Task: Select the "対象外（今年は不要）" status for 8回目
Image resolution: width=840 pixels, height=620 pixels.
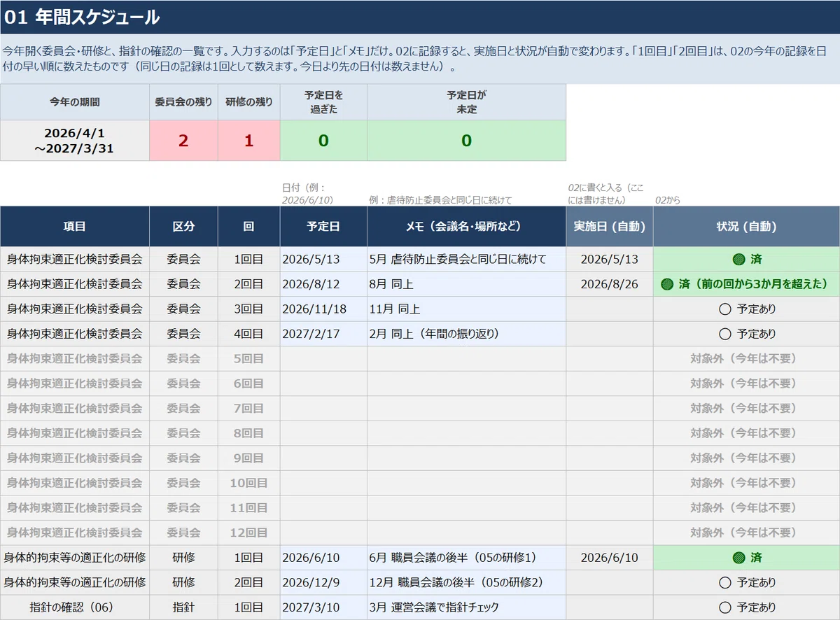Action: (x=746, y=433)
